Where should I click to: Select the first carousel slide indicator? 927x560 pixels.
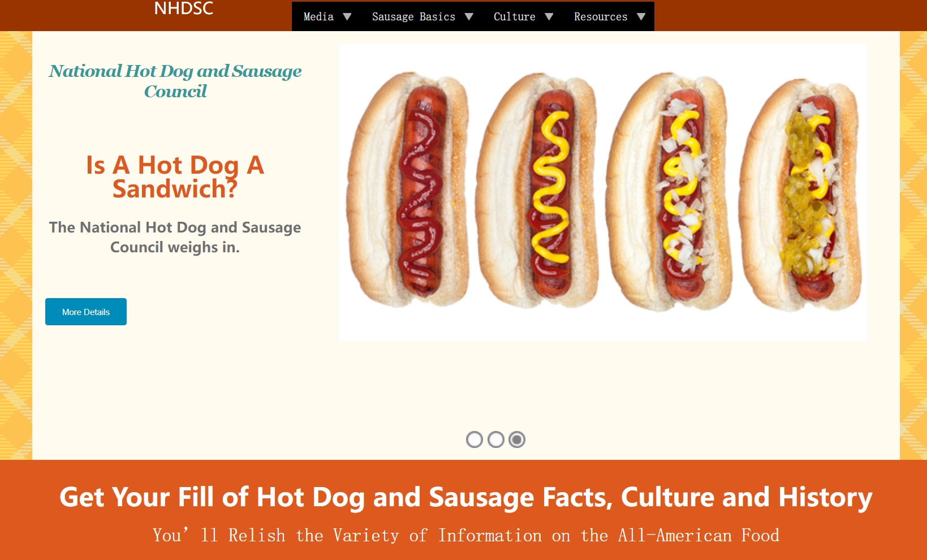coord(475,440)
